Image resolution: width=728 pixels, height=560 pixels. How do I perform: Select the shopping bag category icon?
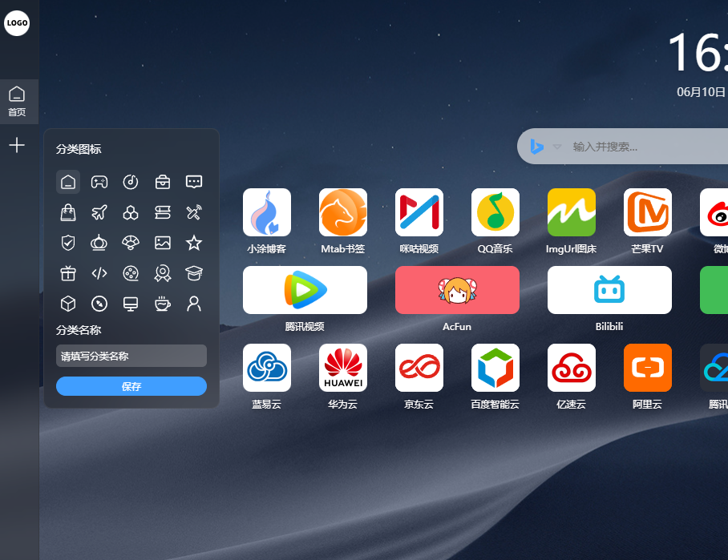pyautogui.click(x=68, y=212)
